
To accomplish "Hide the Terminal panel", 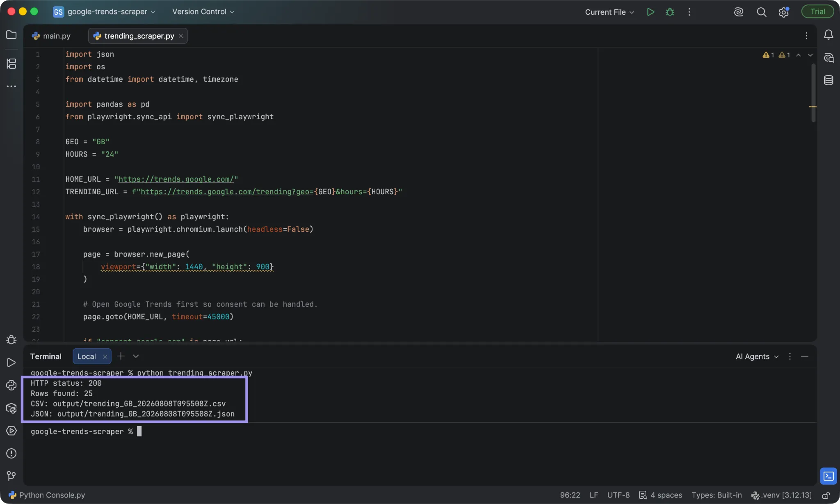I will point(805,356).
